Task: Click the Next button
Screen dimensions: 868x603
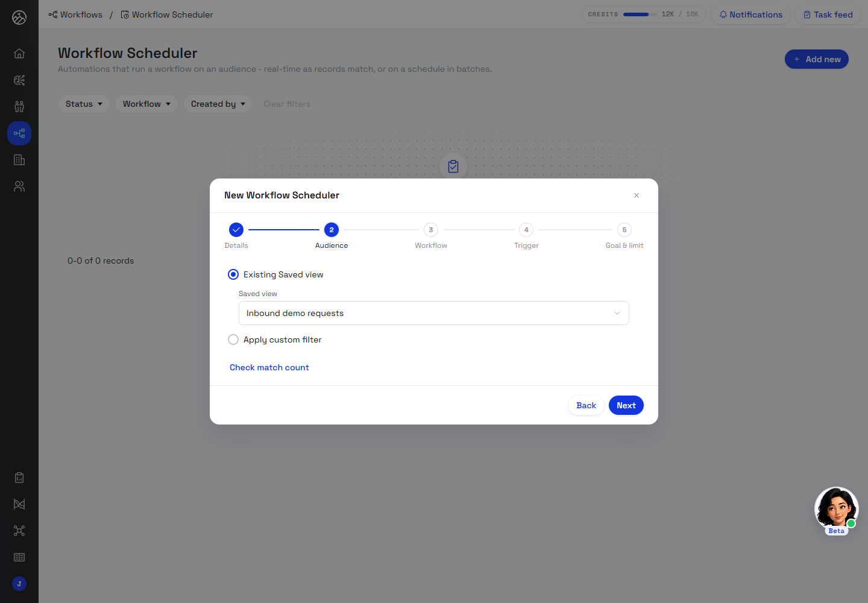Action: tap(626, 405)
